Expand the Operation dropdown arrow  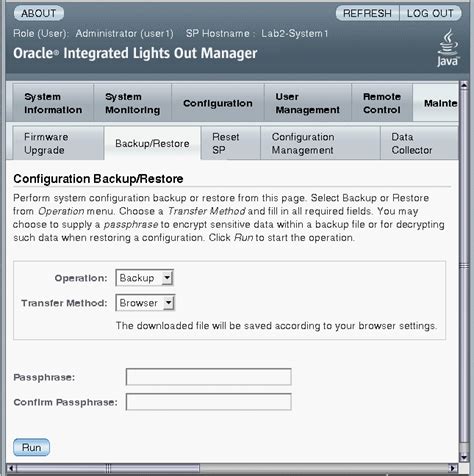(x=167, y=277)
